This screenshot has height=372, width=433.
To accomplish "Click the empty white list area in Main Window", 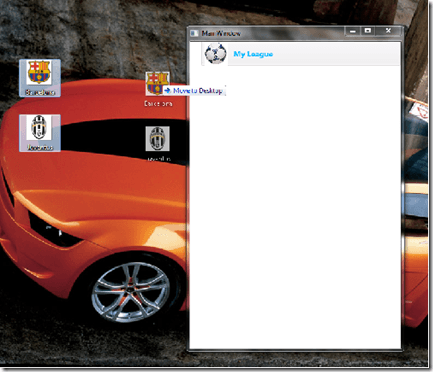I will tap(295, 207).
